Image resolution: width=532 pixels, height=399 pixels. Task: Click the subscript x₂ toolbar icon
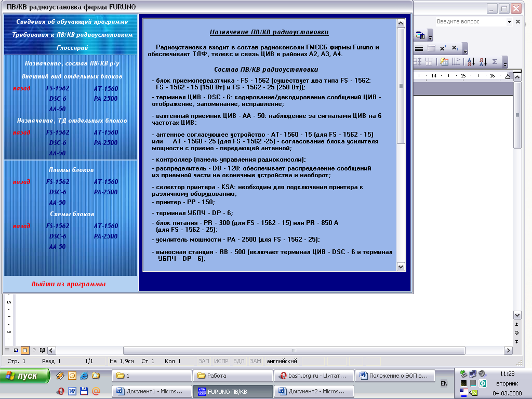coord(455,48)
